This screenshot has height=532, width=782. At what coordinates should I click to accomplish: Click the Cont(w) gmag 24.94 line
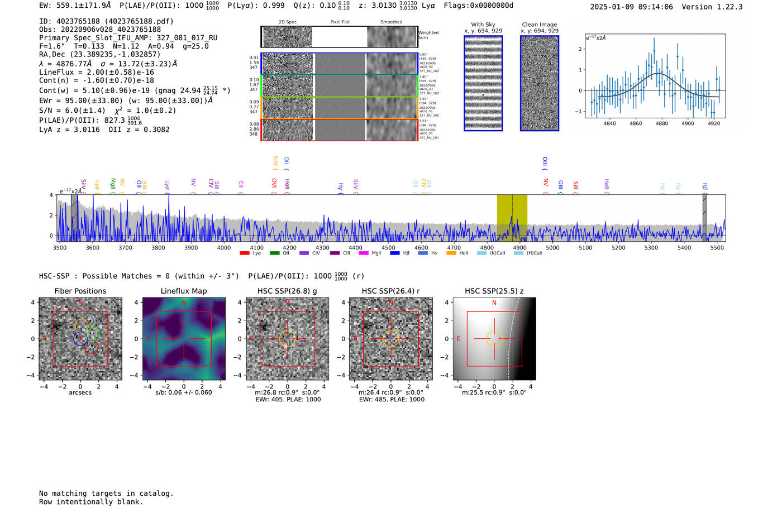coord(135,90)
